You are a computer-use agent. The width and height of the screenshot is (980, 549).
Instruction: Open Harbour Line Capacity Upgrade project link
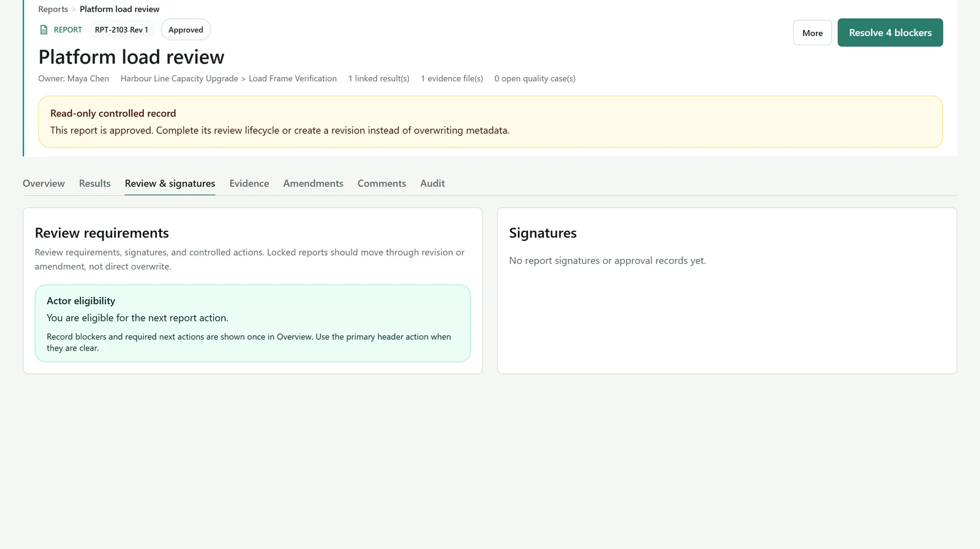179,79
